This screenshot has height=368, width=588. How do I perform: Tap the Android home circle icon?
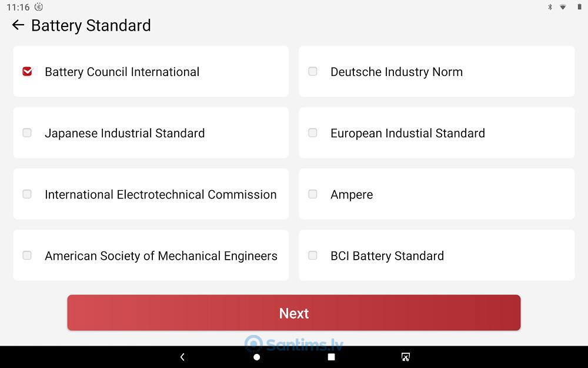tap(257, 357)
